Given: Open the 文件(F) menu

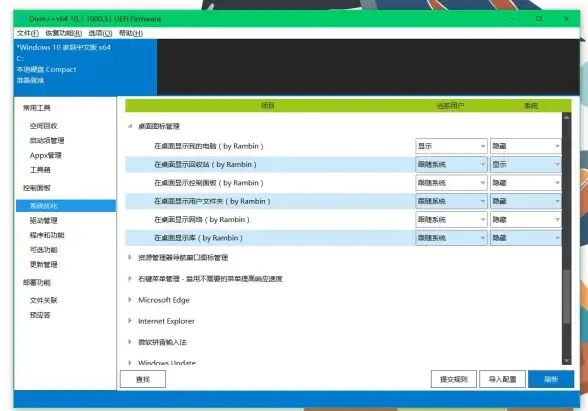Looking at the screenshot, I should [x=27, y=33].
